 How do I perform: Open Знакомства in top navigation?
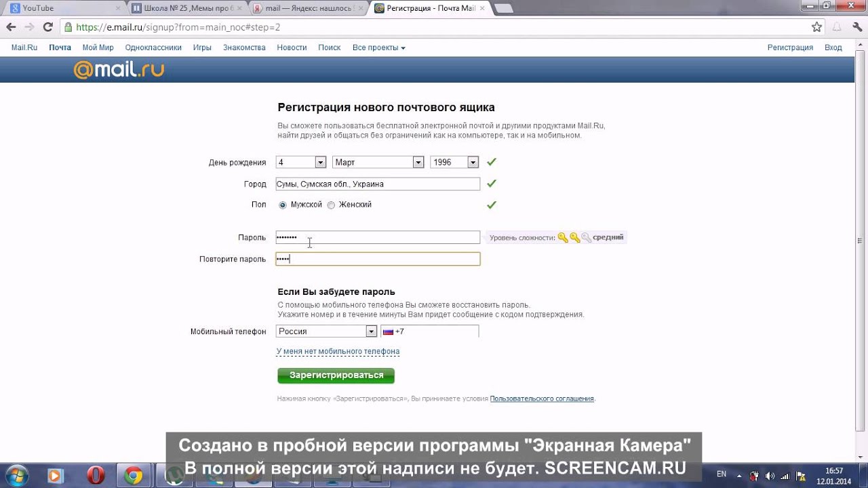click(x=244, y=47)
